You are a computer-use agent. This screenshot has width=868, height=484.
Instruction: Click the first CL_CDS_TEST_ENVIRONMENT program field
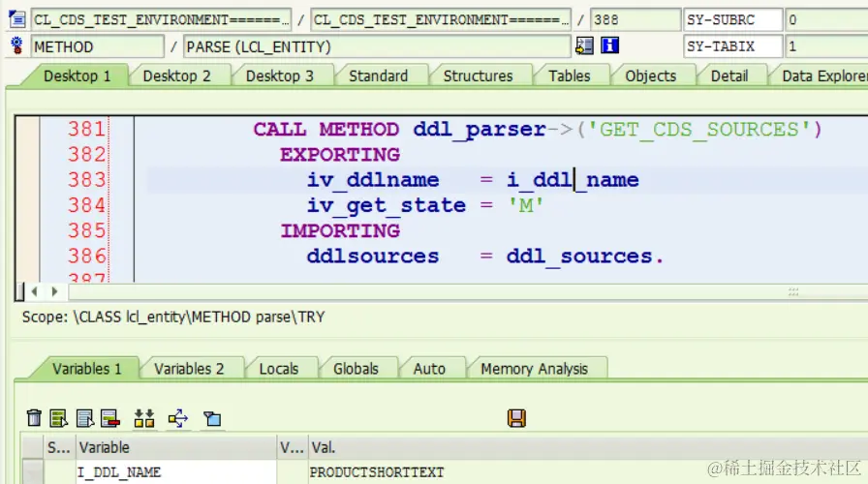[161, 19]
